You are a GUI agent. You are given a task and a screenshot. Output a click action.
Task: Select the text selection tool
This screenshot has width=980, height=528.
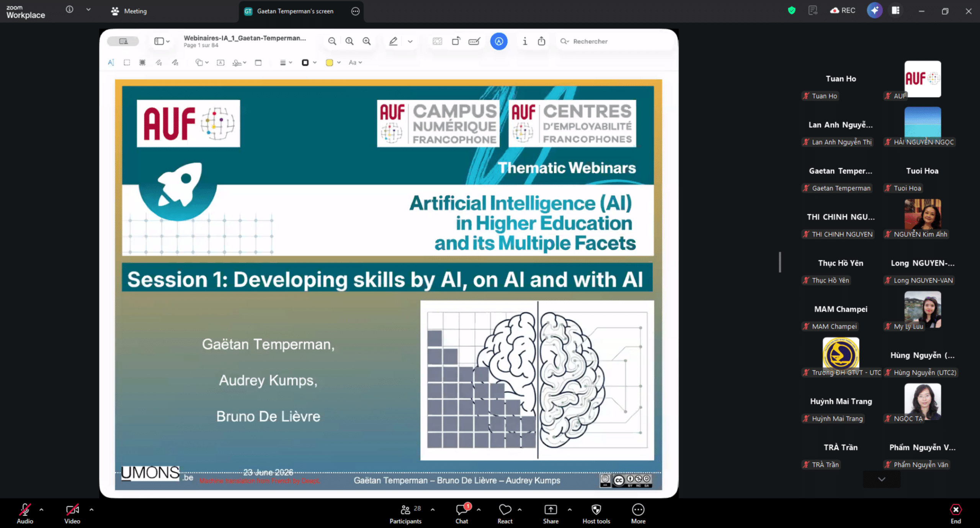(x=111, y=62)
